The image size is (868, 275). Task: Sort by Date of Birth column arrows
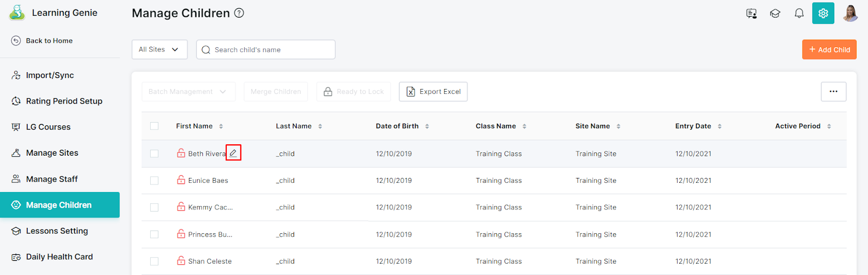coord(427,126)
